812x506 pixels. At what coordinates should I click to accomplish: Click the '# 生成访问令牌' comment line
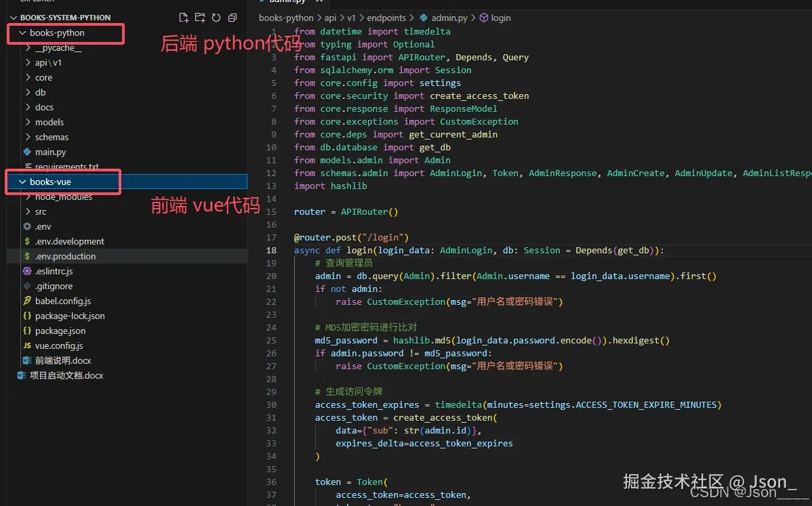pyautogui.click(x=348, y=392)
